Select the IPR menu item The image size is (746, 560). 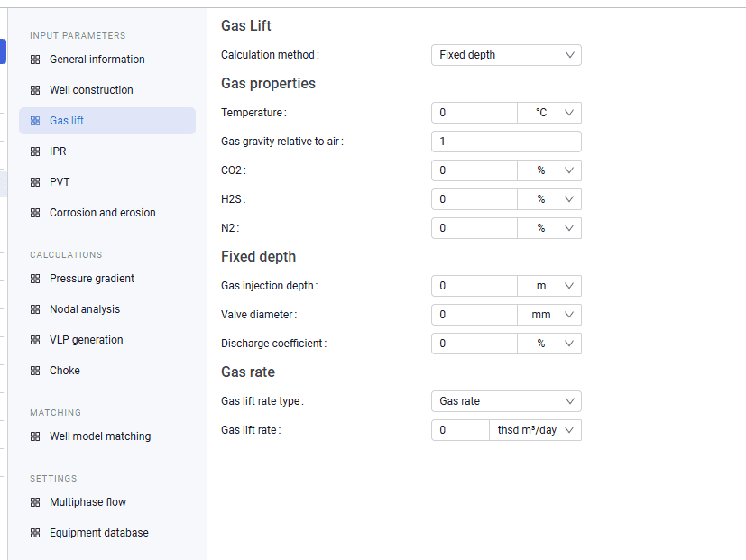tap(107, 151)
